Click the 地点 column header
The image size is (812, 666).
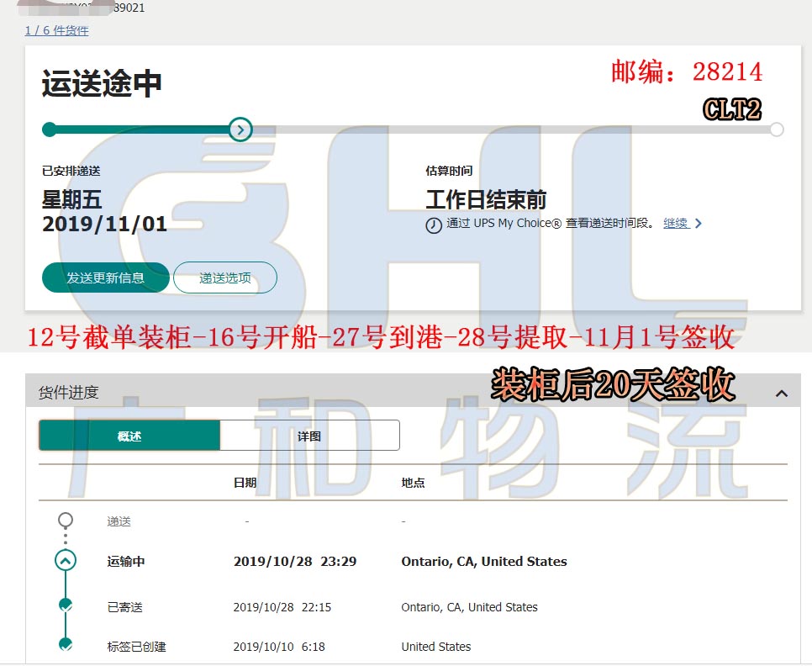pyautogui.click(x=413, y=483)
